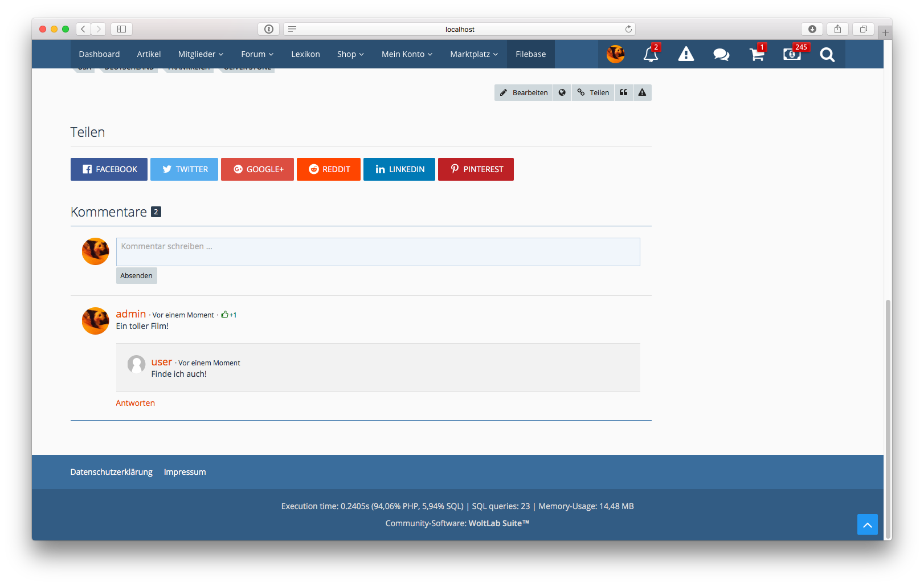Expand the Mitglieder dropdown menu
This screenshot has width=924, height=586.
click(x=201, y=54)
